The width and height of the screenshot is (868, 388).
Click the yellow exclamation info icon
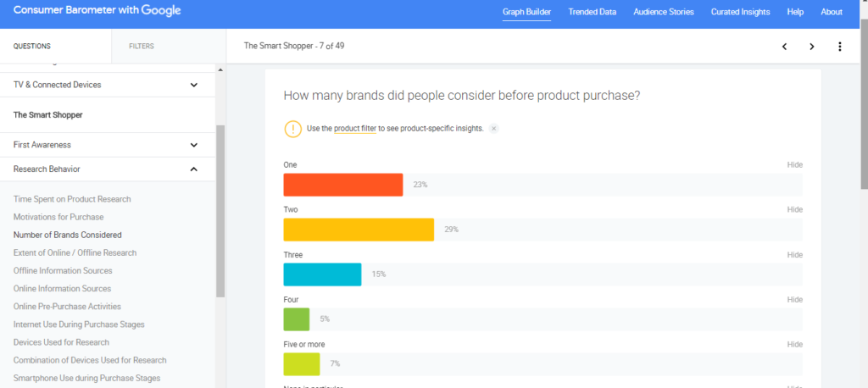coord(292,129)
